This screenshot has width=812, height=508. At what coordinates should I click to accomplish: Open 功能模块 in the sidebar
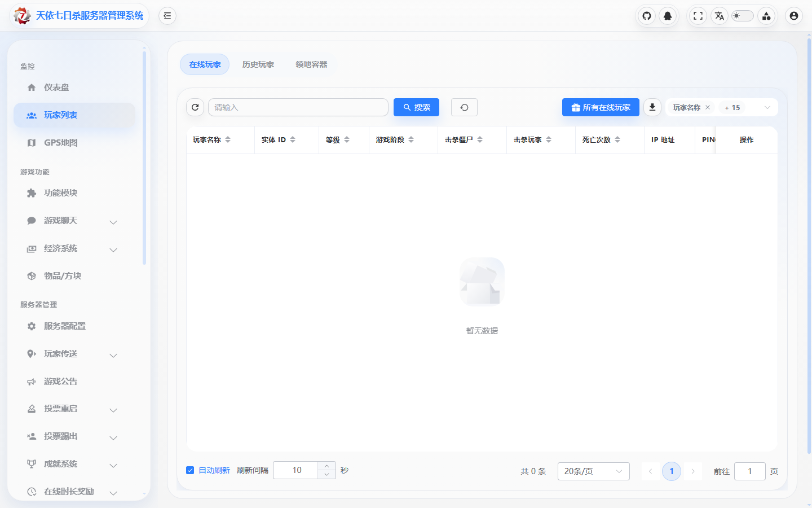pyautogui.click(x=74, y=193)
